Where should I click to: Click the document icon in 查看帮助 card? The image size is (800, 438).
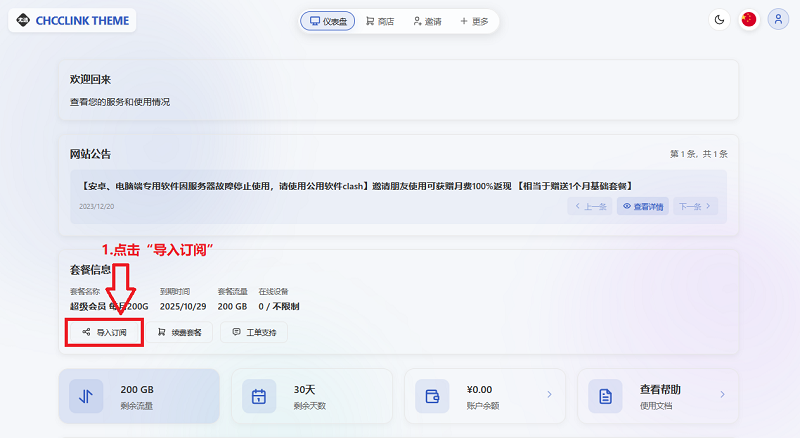point(605,396)
